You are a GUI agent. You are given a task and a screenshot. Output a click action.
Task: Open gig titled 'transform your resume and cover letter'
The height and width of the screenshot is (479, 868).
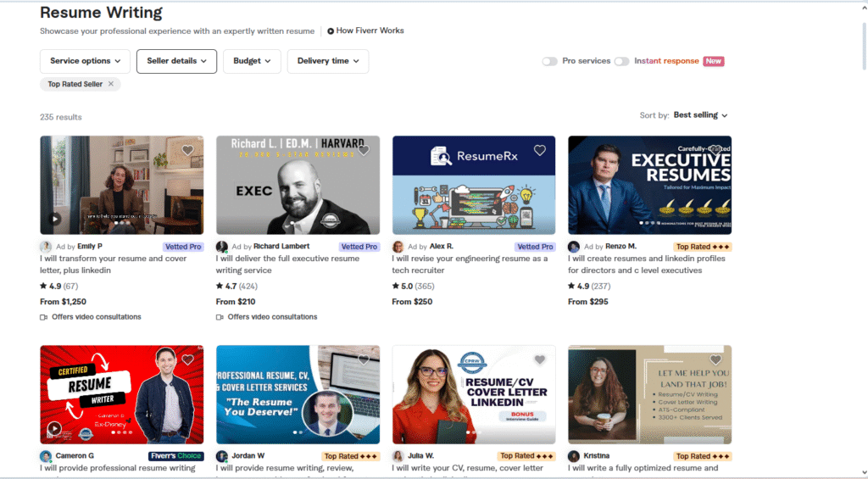[x=114, y=265]
